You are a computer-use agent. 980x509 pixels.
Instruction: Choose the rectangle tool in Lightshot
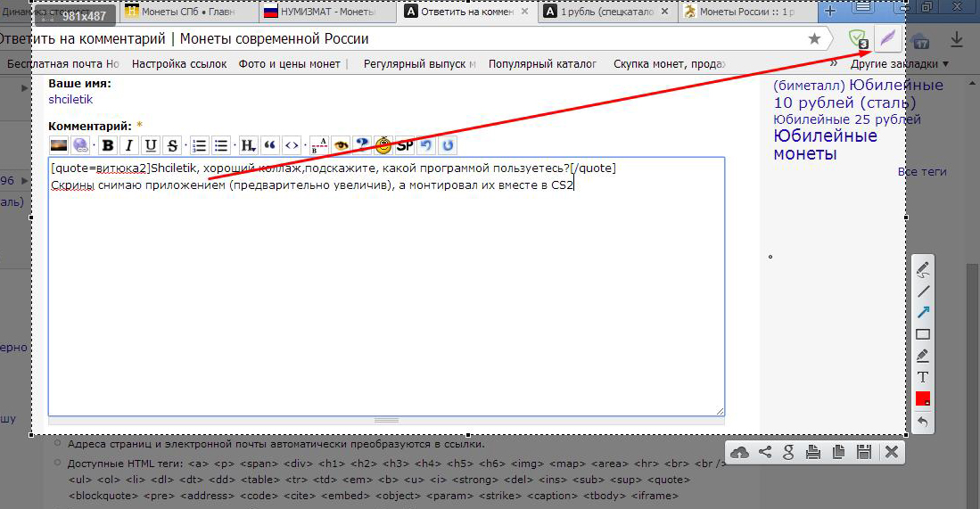pyautogui.click(x=923, y=334)
